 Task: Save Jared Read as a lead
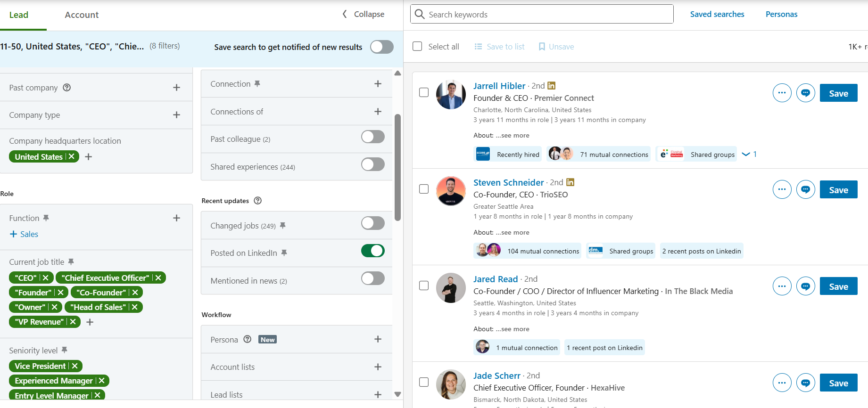point(838,286)
